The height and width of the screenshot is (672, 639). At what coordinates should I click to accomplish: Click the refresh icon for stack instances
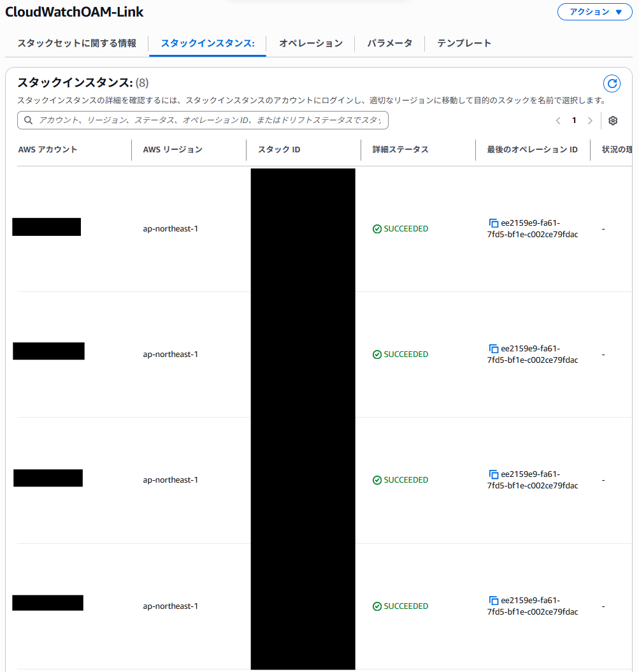(x=611, y=84)
